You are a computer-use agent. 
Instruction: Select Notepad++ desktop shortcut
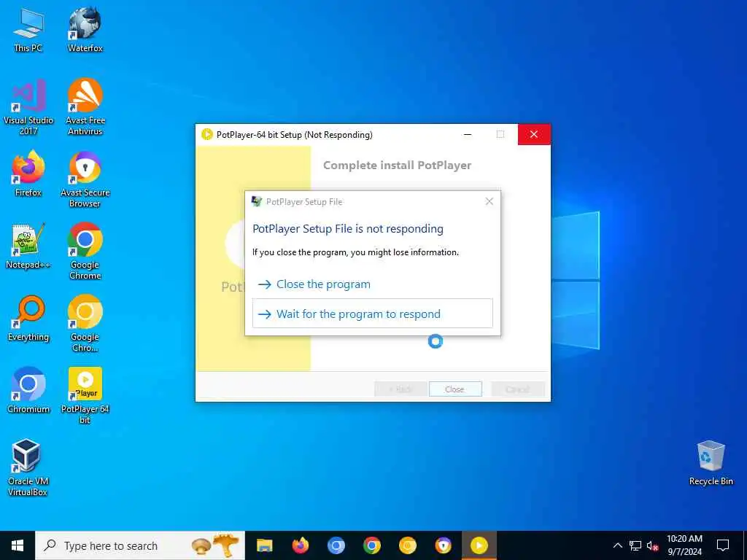[28, 246]
